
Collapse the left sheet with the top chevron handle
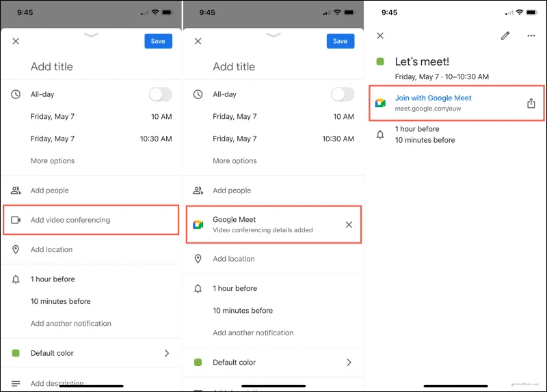pyautogui.click(x=92, y=35)
